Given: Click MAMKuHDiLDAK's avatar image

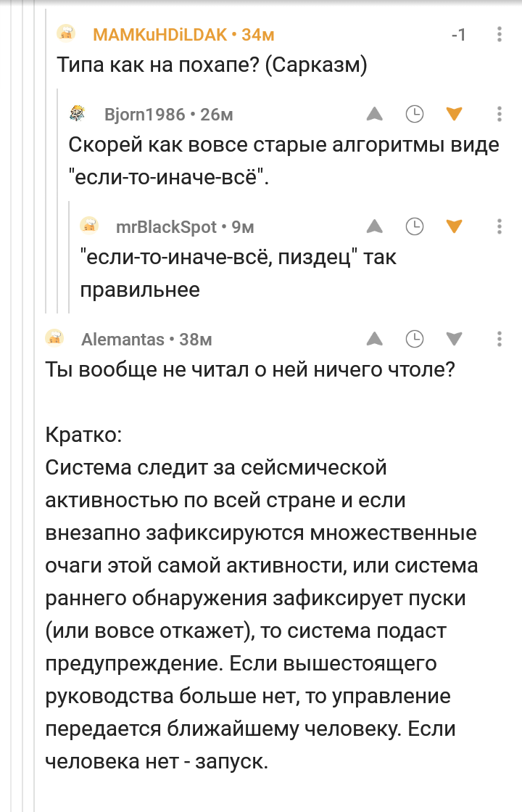Looking at the screenshot, I should pos(66,33).
